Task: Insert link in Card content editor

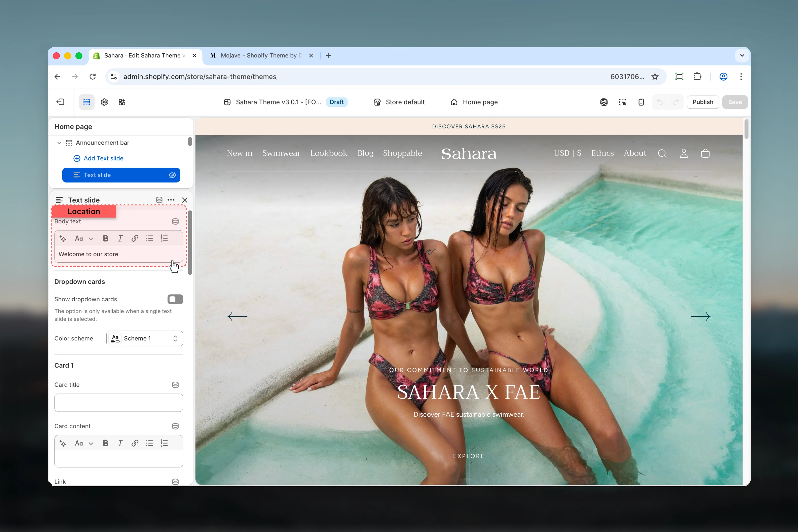Action: [x=135, y=443]
